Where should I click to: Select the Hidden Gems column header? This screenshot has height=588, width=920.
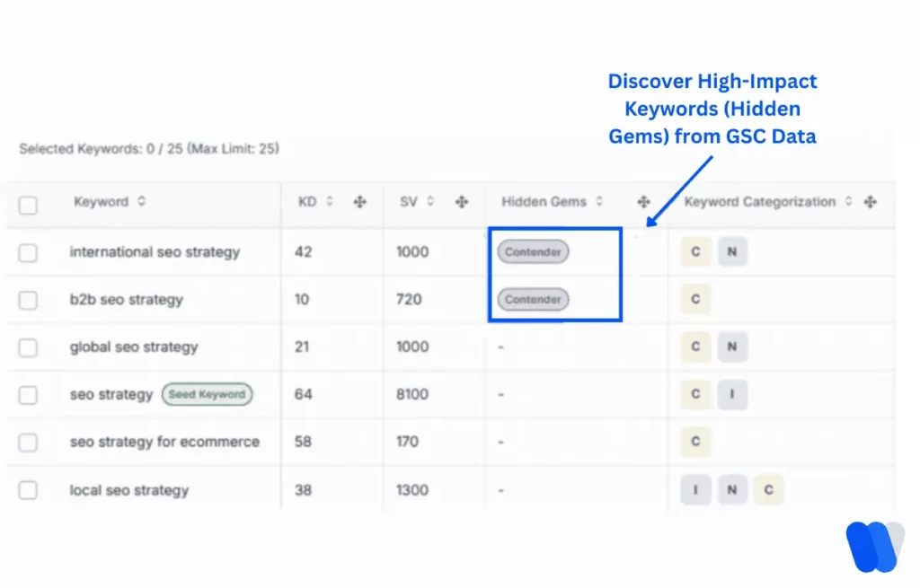tap(544, 202)
